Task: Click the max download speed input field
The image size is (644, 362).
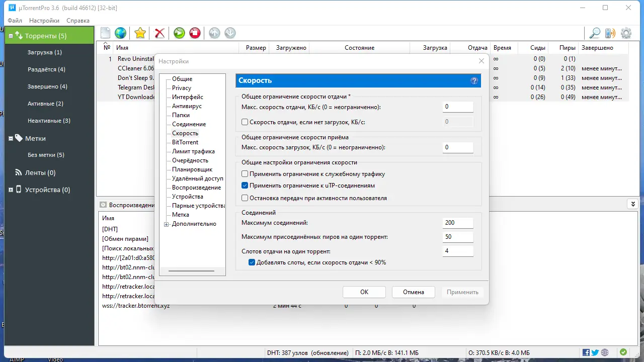Action: [x=458, y=147]
